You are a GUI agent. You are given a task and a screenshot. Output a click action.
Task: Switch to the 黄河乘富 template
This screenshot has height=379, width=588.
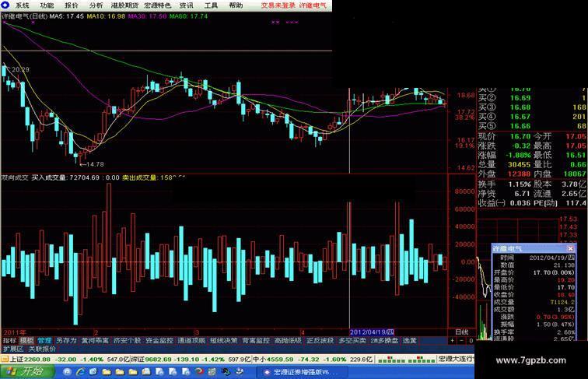click(x=95, y=341)
